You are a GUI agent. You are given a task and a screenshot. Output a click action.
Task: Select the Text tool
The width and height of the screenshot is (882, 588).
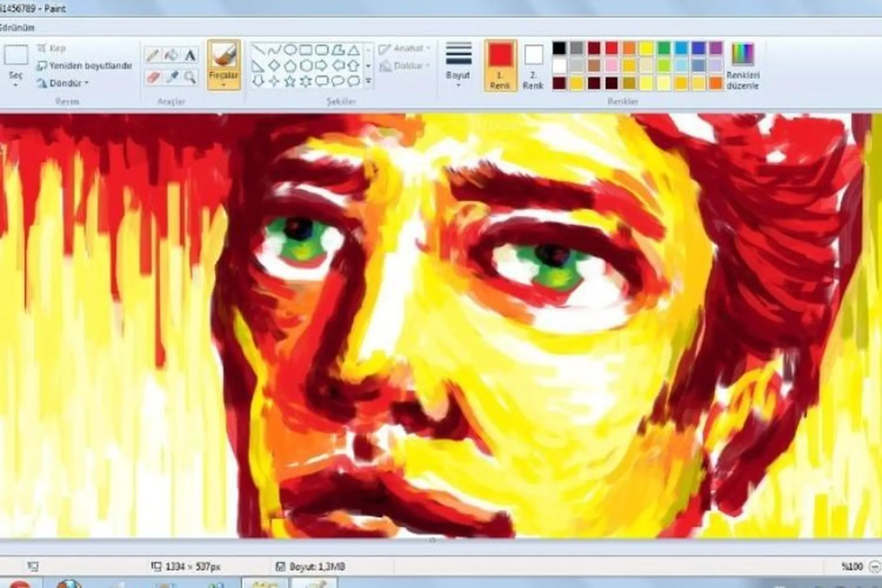(190, 55)
